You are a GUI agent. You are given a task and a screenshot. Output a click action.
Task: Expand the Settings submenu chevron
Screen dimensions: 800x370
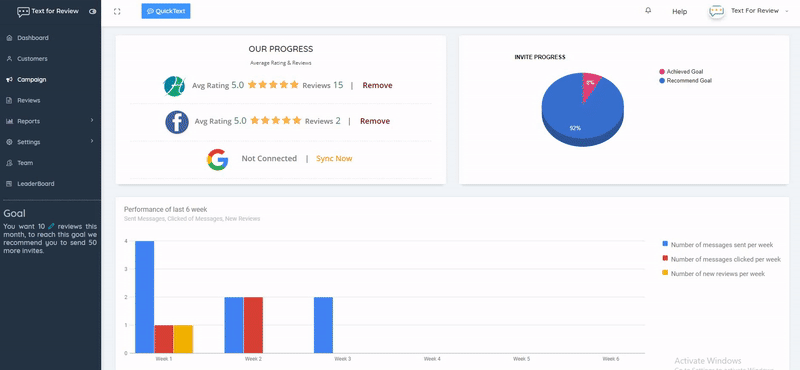coord(92,141)
